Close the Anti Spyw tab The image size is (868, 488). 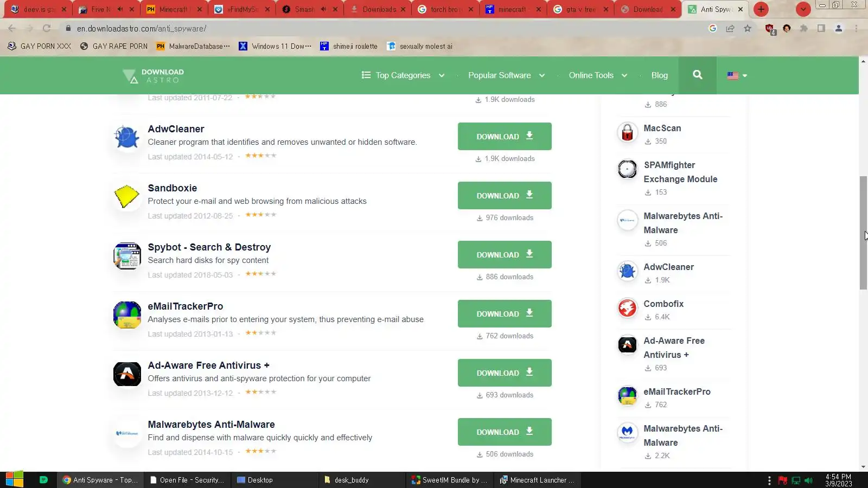(x=741, y=9)
